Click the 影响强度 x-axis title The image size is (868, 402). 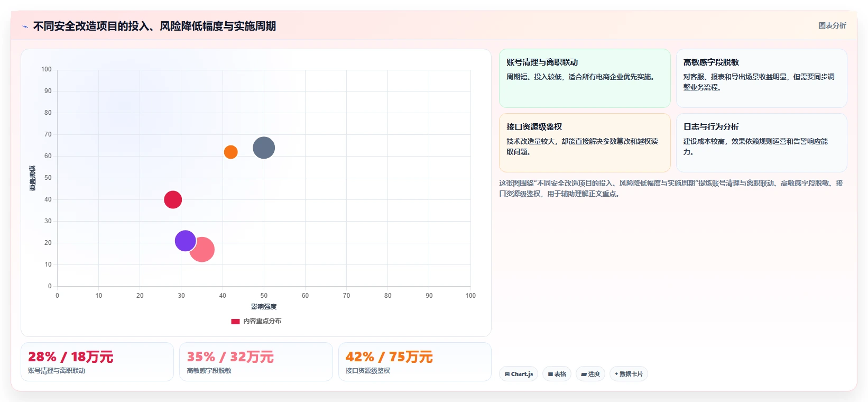click(264, 307)
